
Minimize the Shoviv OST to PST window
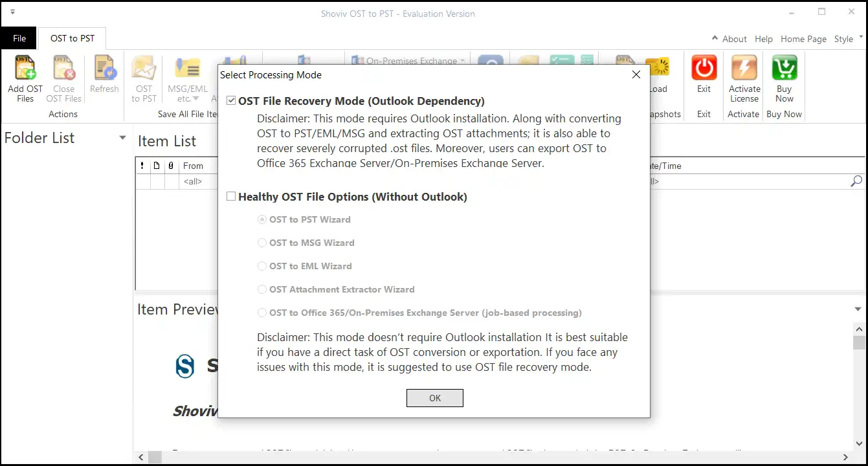click(x=792, y=12)
